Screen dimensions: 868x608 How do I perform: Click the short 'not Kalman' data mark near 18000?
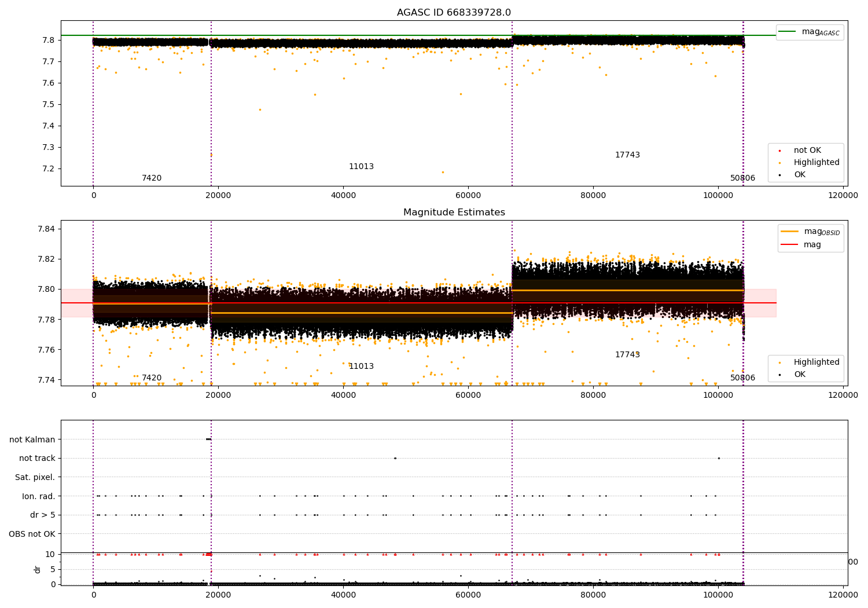point(208,439)
